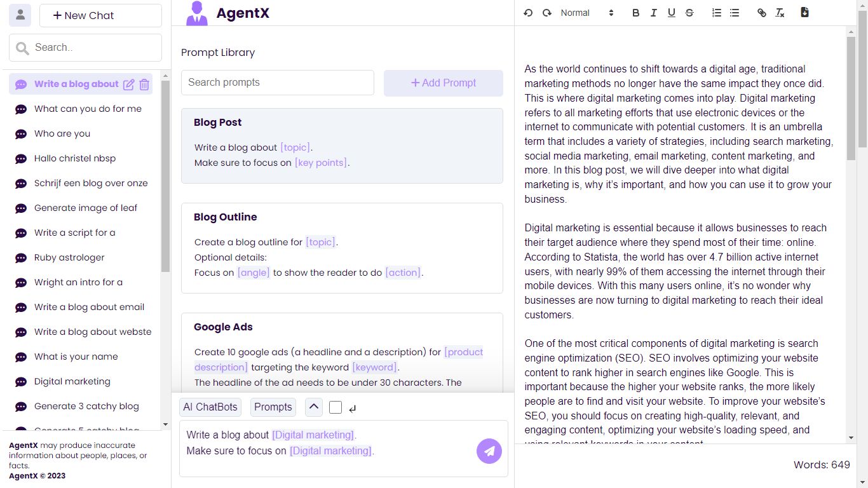Switch to the Prompts tab

pyautogui.click(x=273, y=407)
